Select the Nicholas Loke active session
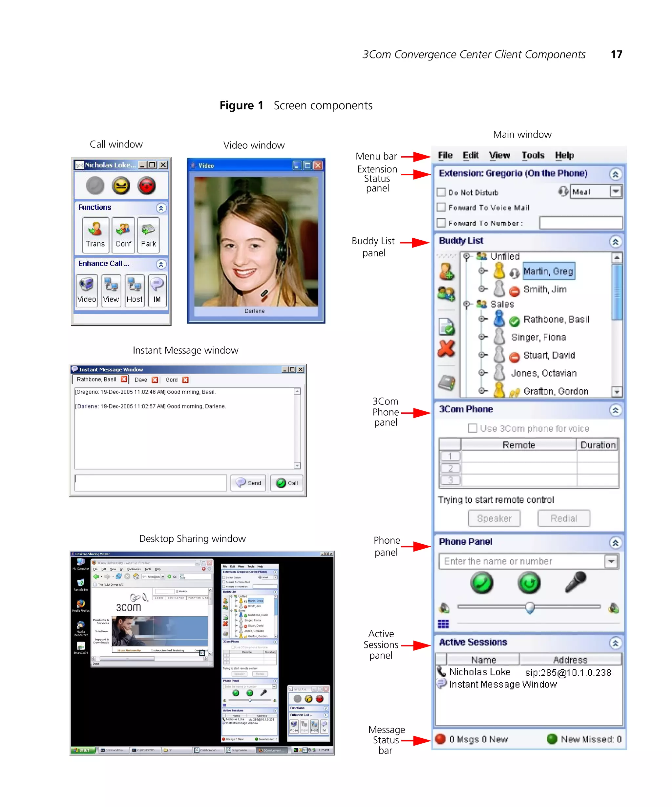 click(x=529, y=672)
